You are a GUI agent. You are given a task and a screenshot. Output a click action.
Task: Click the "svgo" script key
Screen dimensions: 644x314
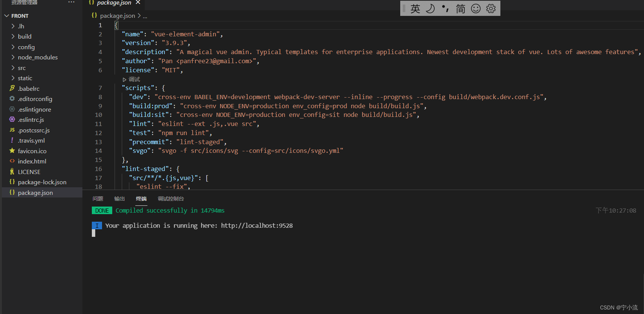pyautogui.click(x=140, y=151)
